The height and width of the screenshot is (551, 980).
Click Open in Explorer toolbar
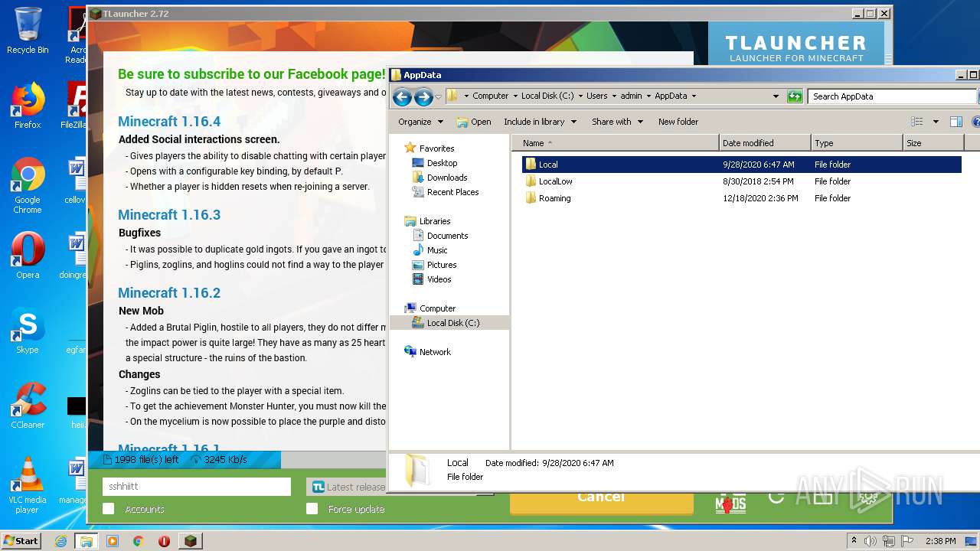click(474, 122)
